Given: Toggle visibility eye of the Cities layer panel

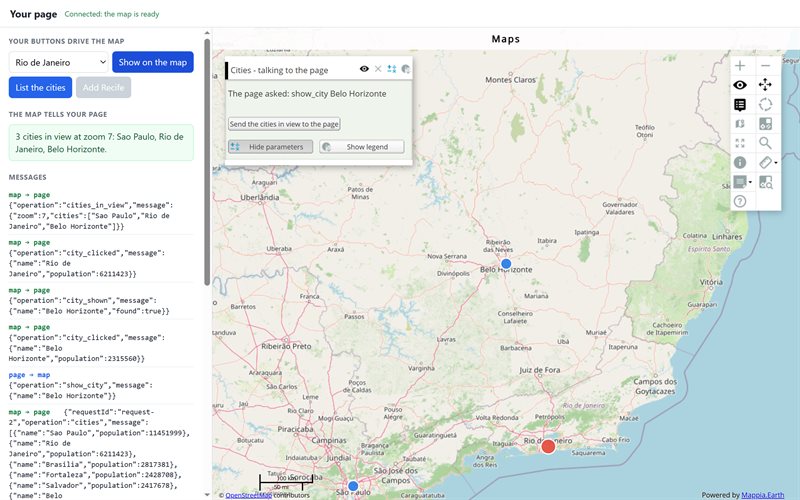Looking at the screenshot, I should coord(364,69).
